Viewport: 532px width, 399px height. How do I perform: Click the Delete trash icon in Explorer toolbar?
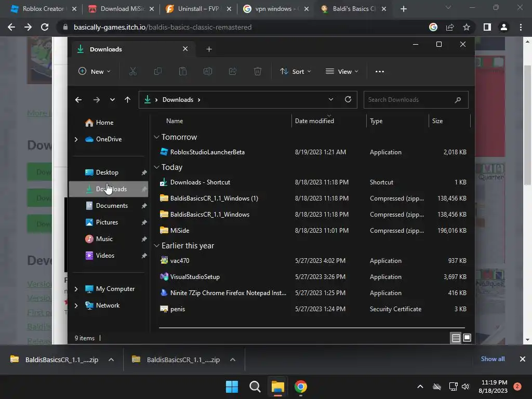[258, 71]
